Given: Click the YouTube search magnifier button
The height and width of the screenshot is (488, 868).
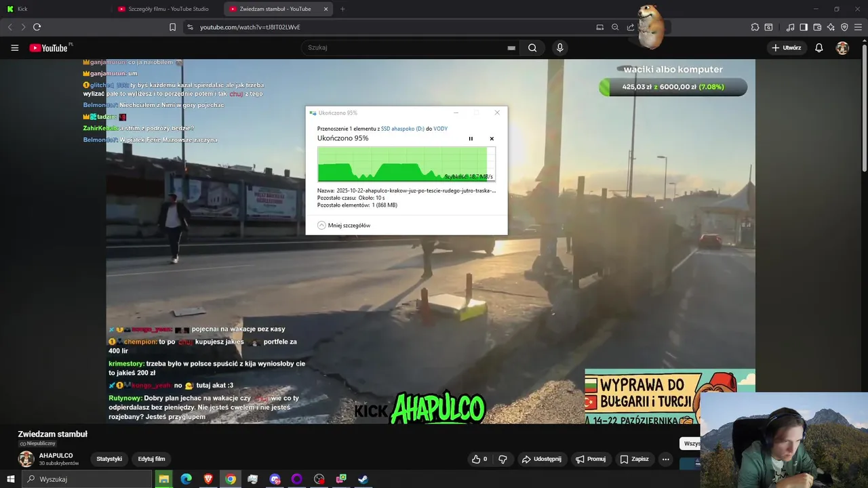Looking at the screenshot, I should (x=532, y=47).
